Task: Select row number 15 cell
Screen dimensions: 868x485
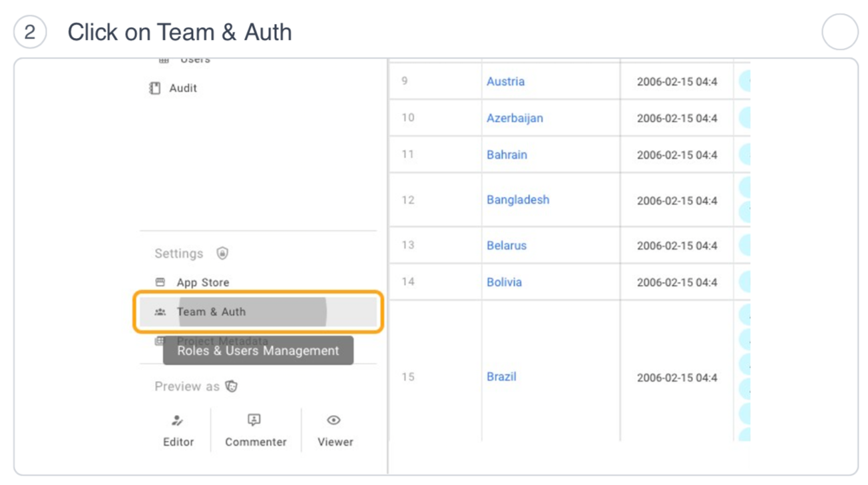Action: [435, 370]
